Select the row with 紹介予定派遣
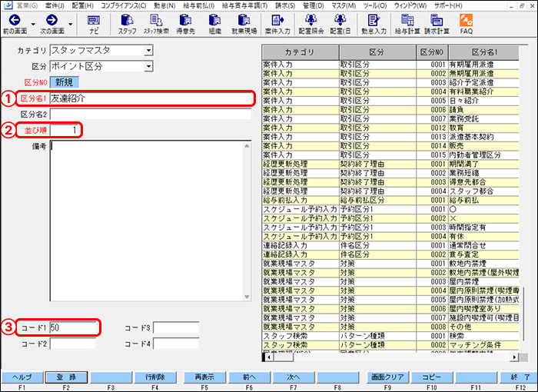 [390, 83]
